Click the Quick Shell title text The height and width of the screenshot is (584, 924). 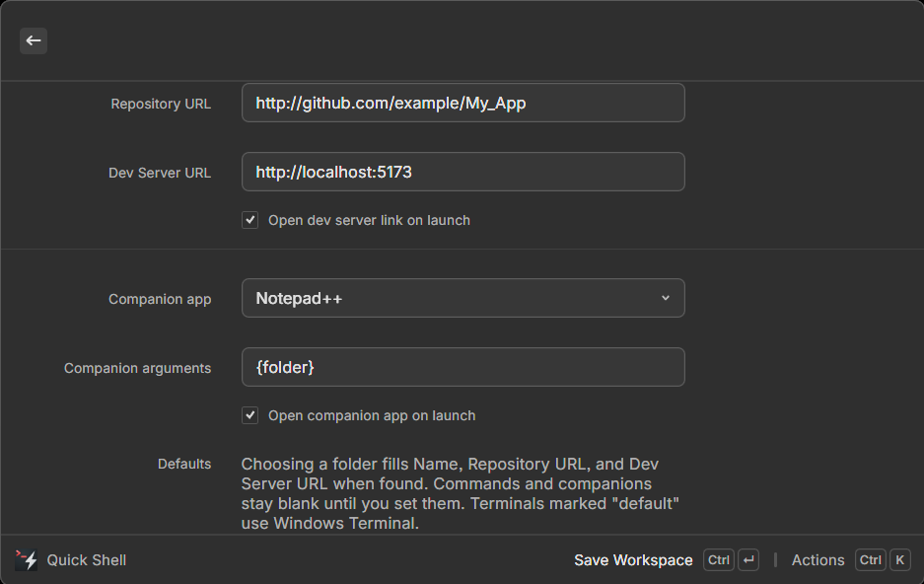point(87,560)
